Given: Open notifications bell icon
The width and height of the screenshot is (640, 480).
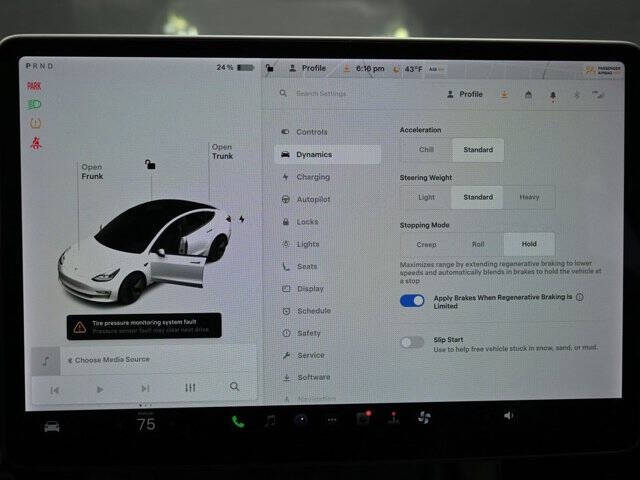Looking at the screenshot, I should [553, 96].
